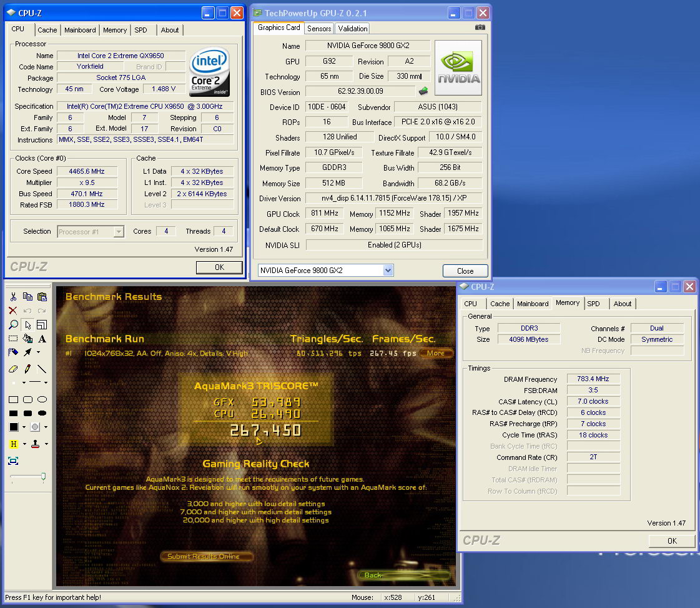Click the Copy icon in the editor toolbar
Viewport: 700px width, 608px height.
[x=27, y=297]
